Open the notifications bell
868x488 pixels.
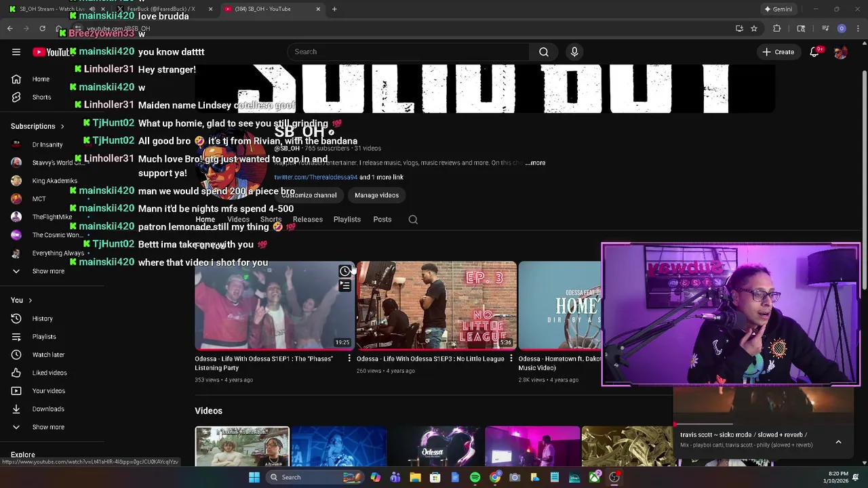pyautogui.click(x=814, y=52)
